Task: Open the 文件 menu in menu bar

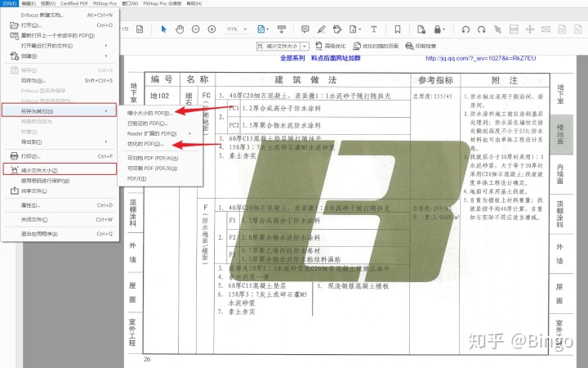Action: coord(9,3)
